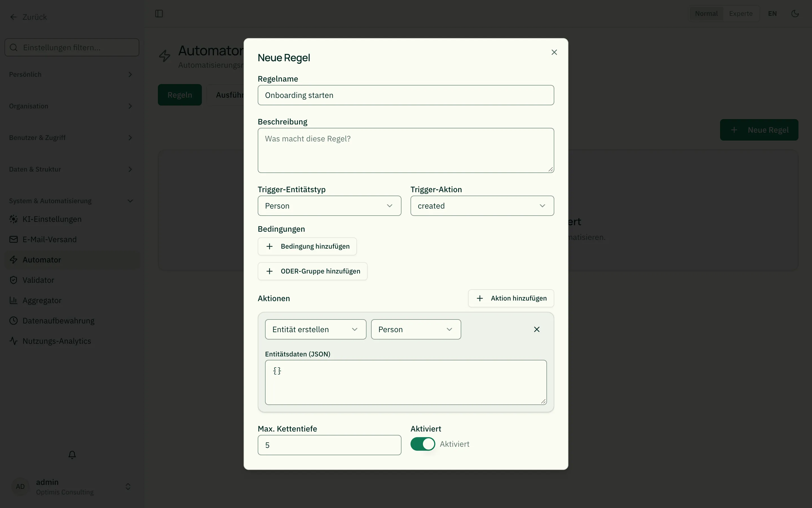Switch to dark mode moon icon
This screenshot has width=812, height=508.
pyautogui.click(x=795, y=14)
